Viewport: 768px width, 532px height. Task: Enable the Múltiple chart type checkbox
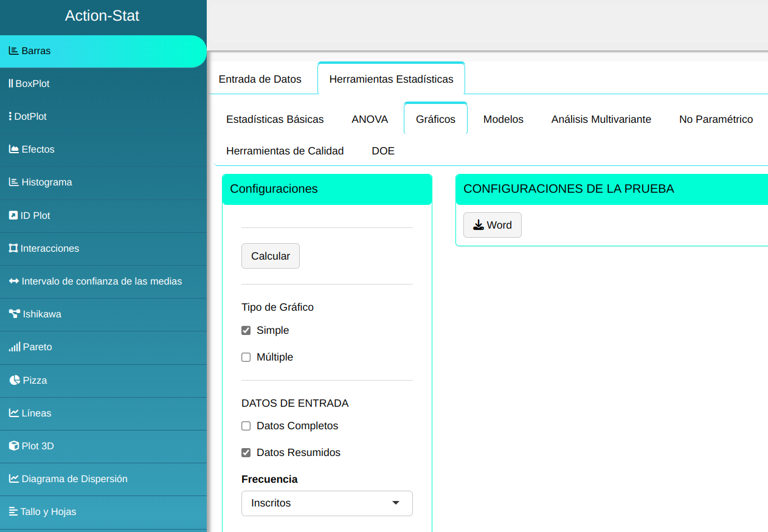click(x=246, y=358)
